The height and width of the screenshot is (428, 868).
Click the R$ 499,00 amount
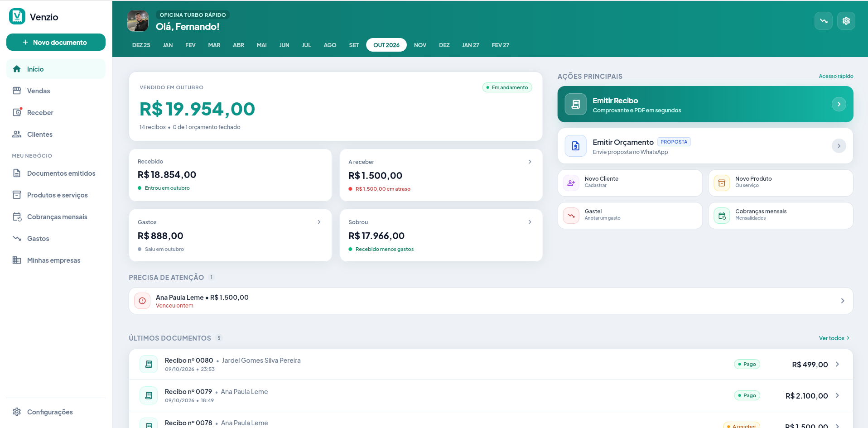pos(810,365)
